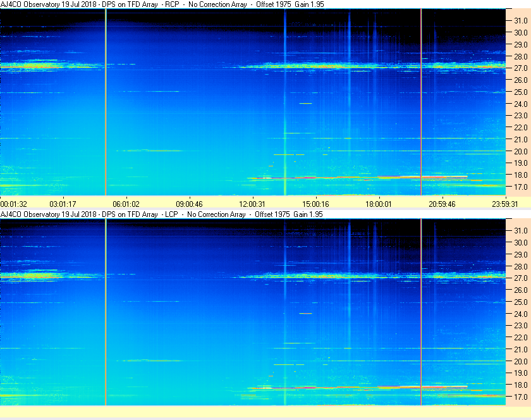Click the 00:01:32 start time label
Screen dimensions: 531x420
click(x=13, y=204)
